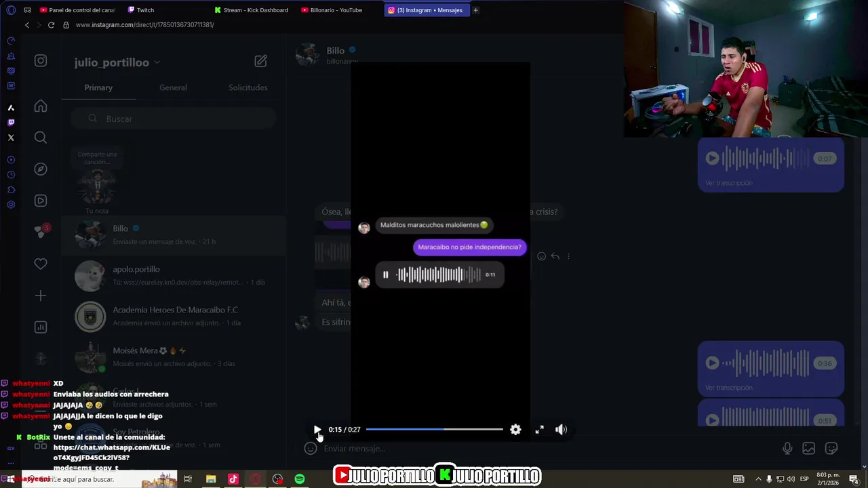
Task: Open File Explorer from the taskbar
Action: tap(211, 479)
